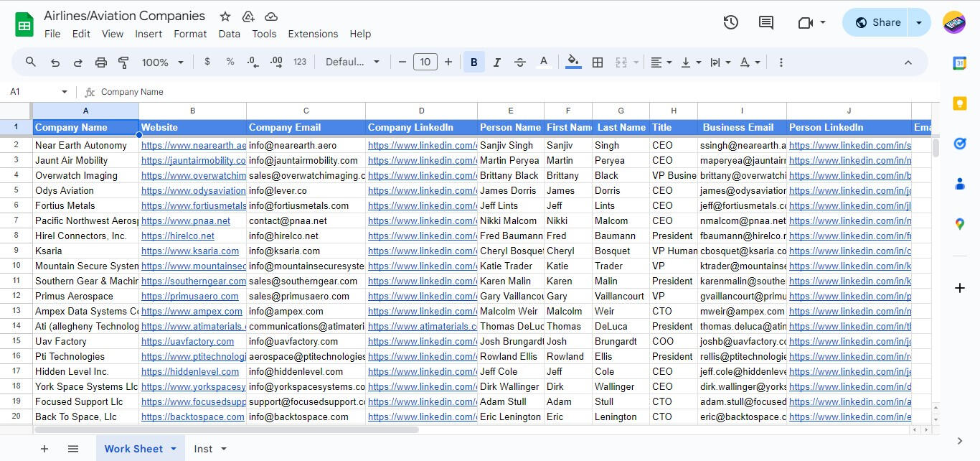Expand the Name Box dropdown arrow

point(65,92)
